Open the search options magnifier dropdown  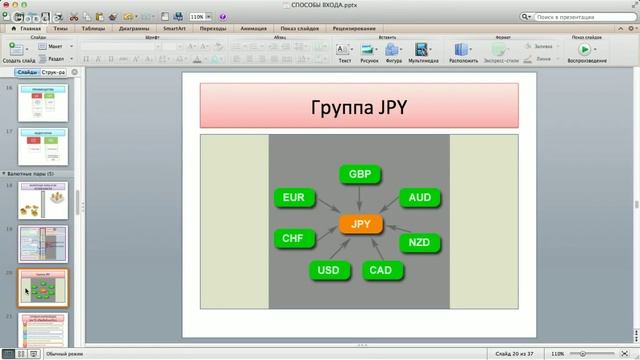click(x=526, y=17)
